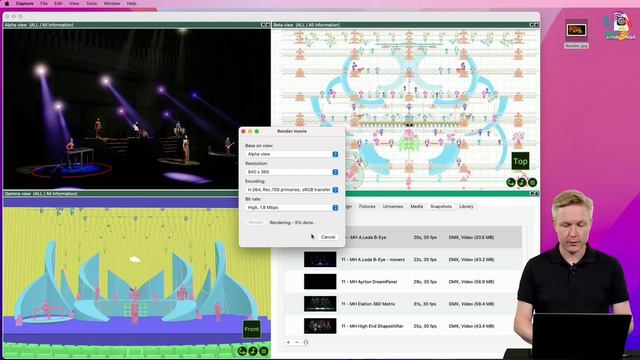The width and height of the screenshot is (640, 360).
Task: Click the Ayrton DreamPanel black thumbnail
Action: click(320, 282)
